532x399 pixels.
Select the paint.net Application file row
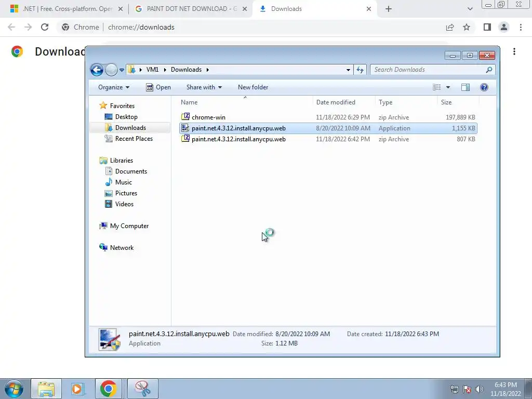pyautogui.click(x=328, y=128)
